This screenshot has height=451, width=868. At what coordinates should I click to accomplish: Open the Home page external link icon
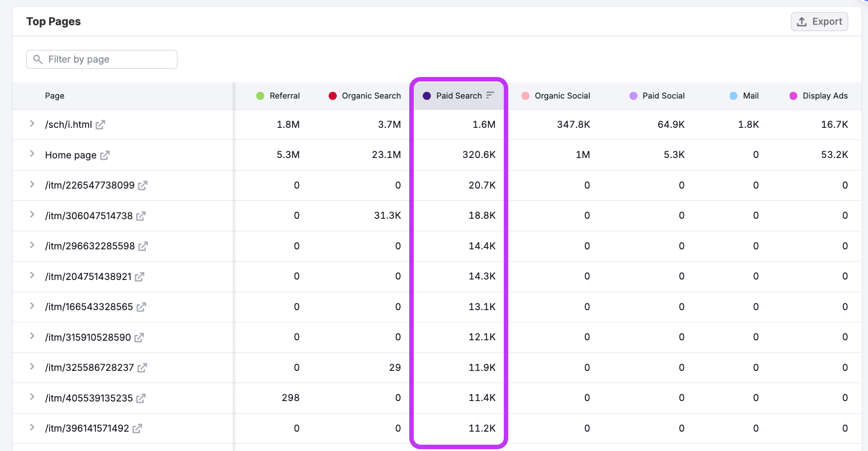[105, 155]
